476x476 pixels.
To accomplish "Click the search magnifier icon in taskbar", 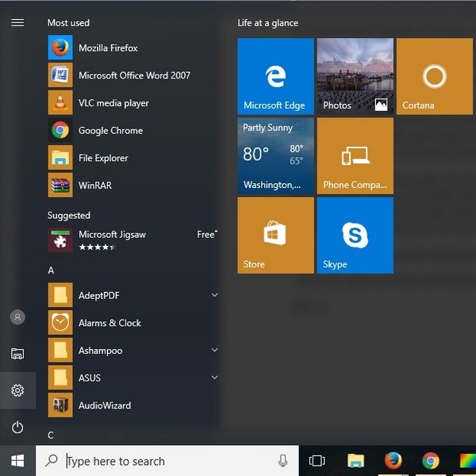I will click(x=52, y=460).
